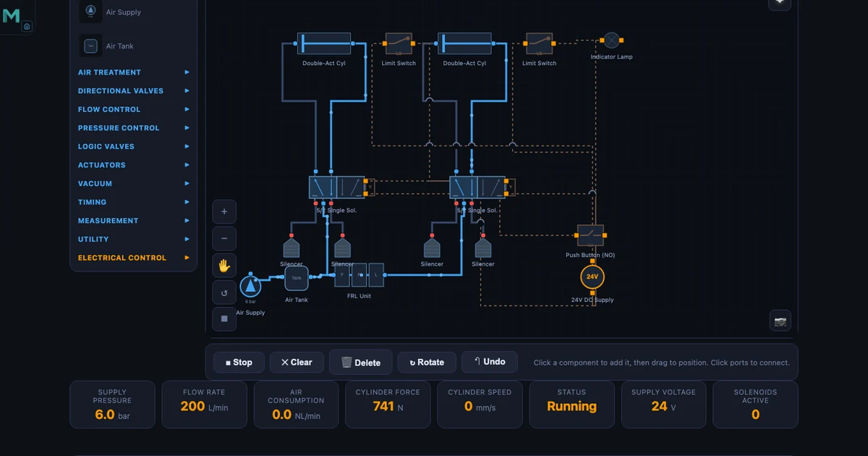
Task: Select the Limit Switch next to Indicator Lamp
Action: (x=539, y=44)
